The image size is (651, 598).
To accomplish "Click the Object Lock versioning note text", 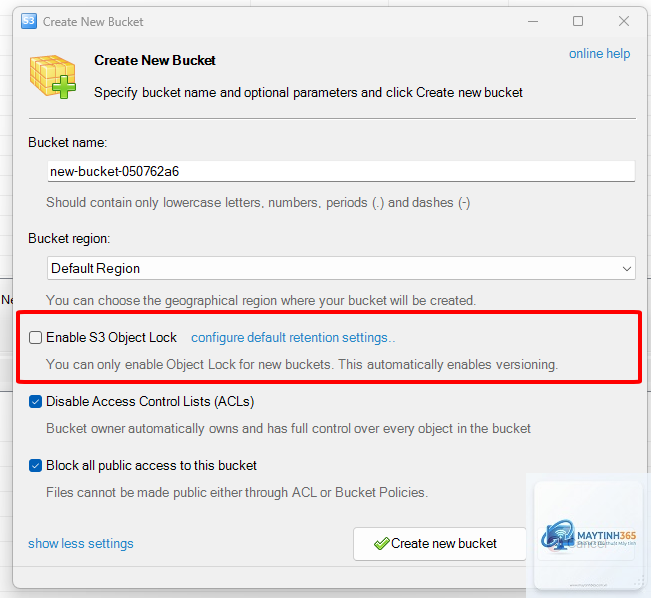I will pos(302,365).
